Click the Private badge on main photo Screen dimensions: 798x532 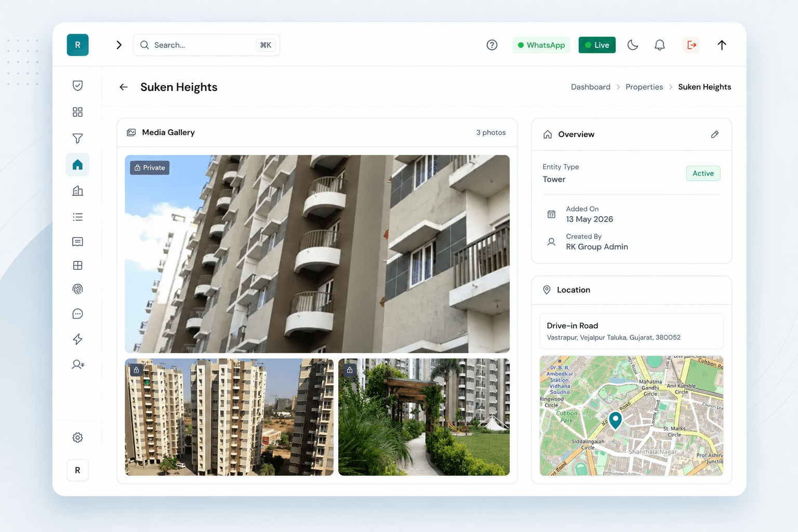point(150,168)
